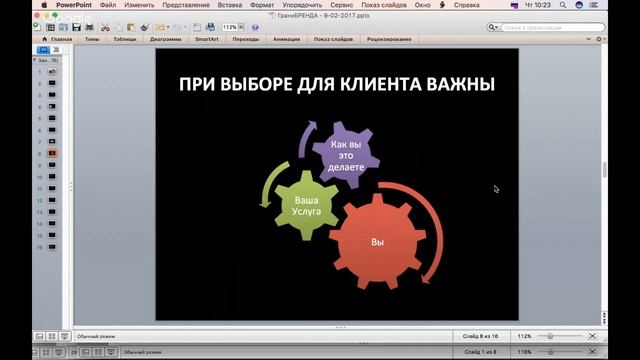Viewport: 640px width, 360px height.
Task: Click the Save floppy disk icon
Action: 76,27
